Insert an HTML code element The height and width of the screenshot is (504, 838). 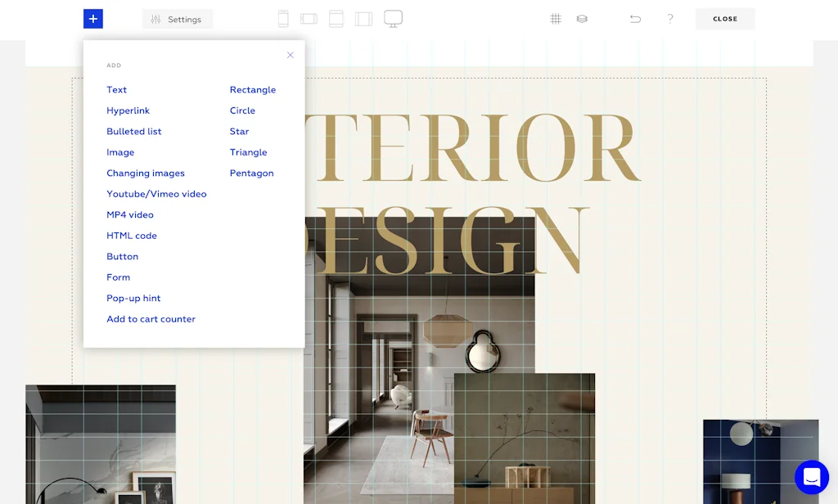pos(132,236)
